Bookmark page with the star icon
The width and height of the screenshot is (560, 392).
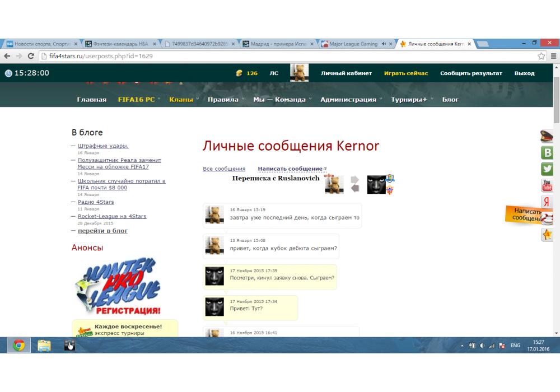pyautogui.click(x=542, y=56)
